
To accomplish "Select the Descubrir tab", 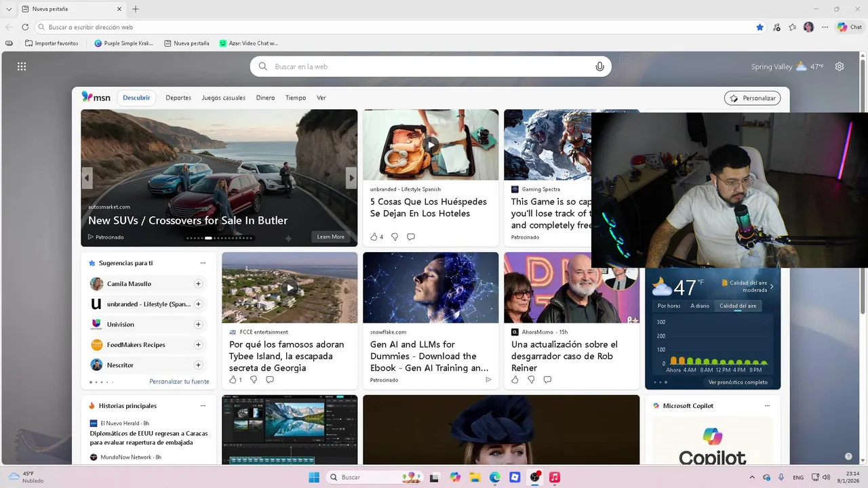I will 136,98.
